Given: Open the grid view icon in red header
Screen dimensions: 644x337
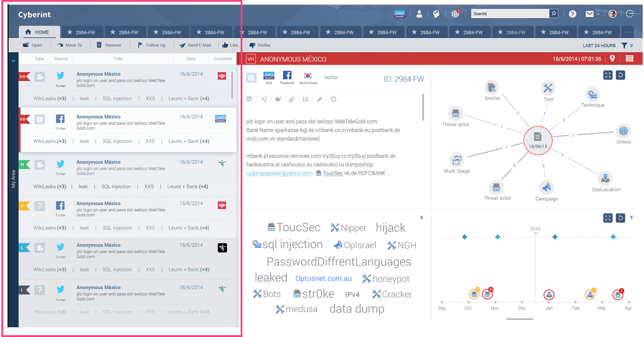Looking at the screenshot, I should [x=629, y=59].
